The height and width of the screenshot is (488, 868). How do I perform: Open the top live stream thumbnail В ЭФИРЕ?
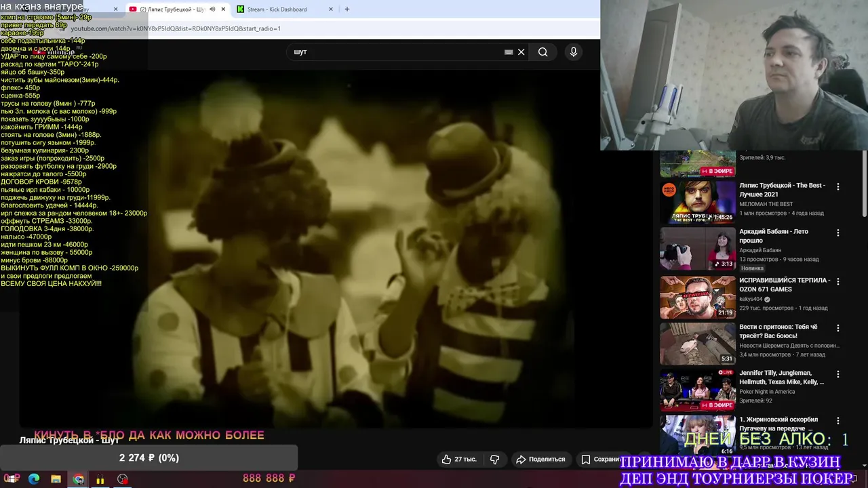[698, 163]
